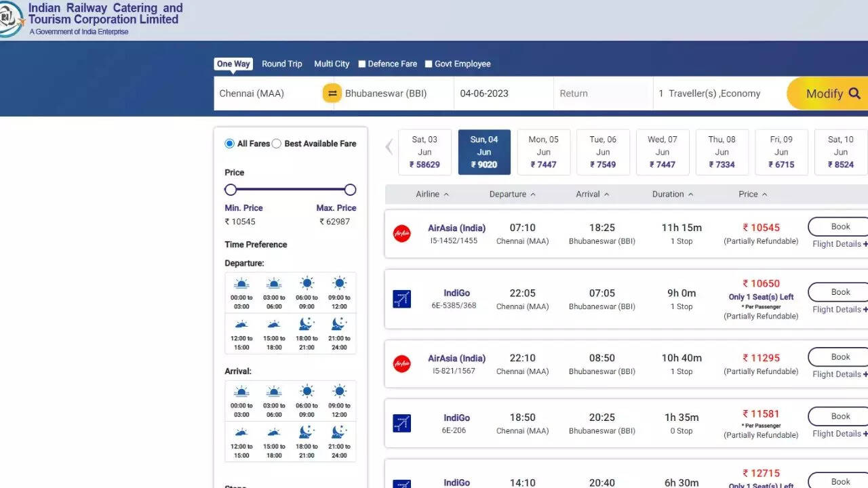Click the previous dates arrow

coord(389,147)
